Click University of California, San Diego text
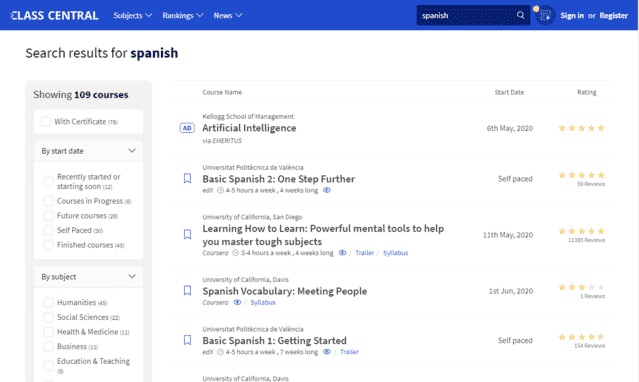This screenshot has width=639, height=382. point(252,217)
